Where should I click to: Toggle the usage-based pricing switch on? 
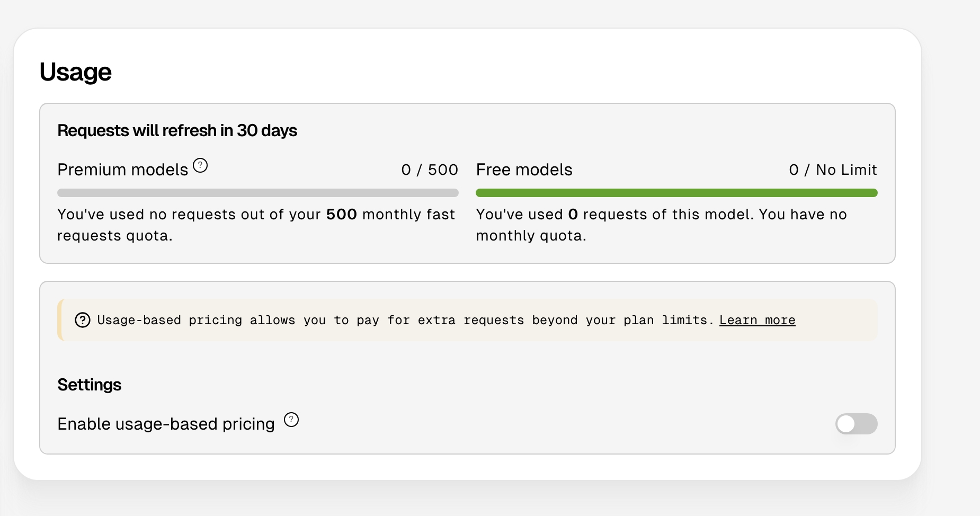856,424
